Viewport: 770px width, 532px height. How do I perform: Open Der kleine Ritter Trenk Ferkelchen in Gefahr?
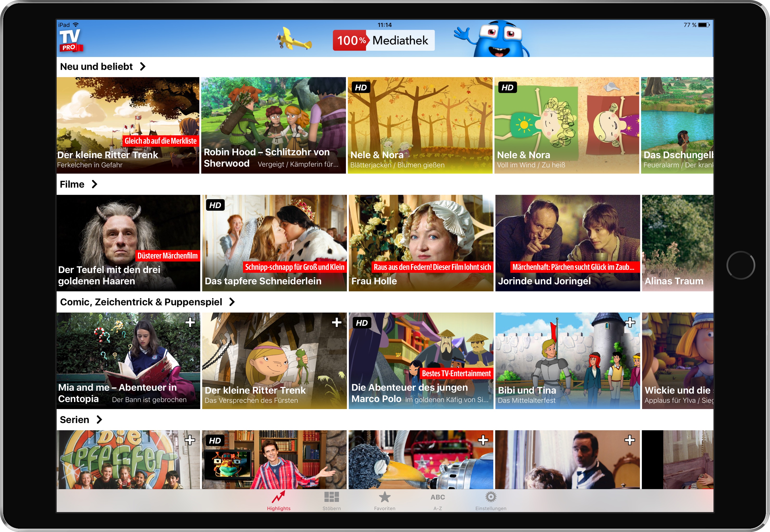pyautogui.click(x=128, y=125)
